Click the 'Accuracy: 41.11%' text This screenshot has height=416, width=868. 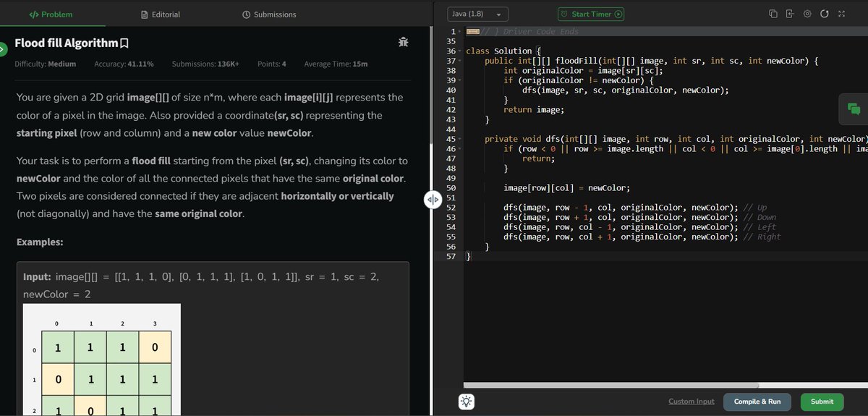[x=124, y=64]
